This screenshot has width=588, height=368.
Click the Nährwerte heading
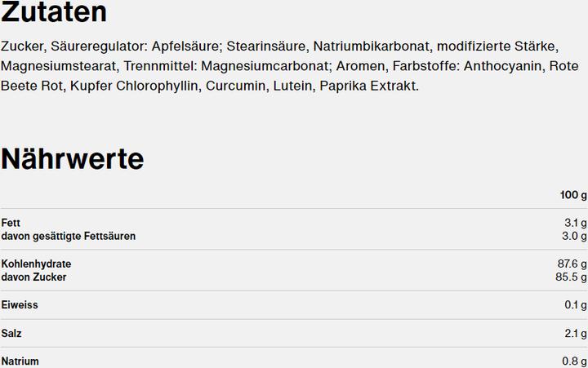click(x=73, y=159)
